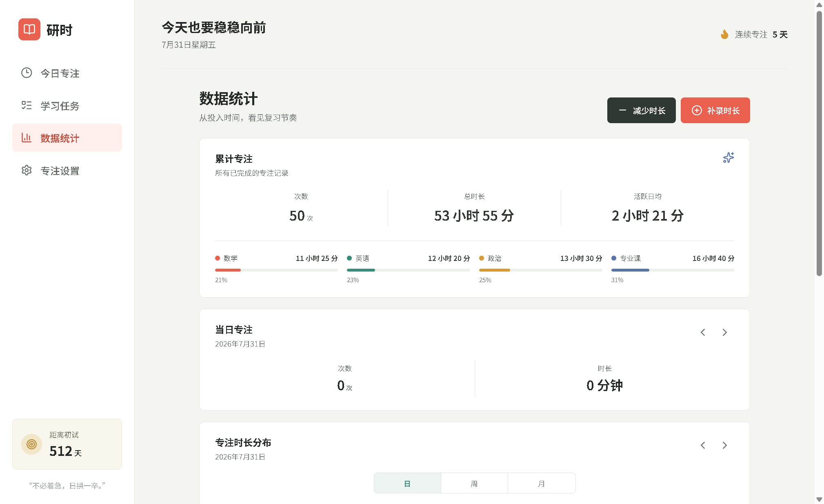Click the flame streak icon
The image size is (824, 504).
724,34
